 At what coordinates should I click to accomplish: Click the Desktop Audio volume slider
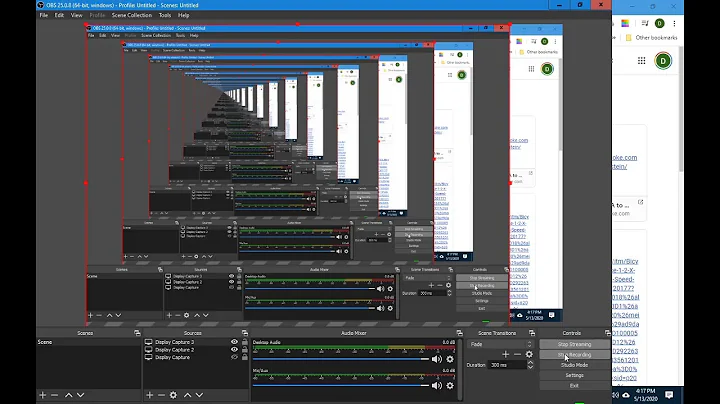341,359
